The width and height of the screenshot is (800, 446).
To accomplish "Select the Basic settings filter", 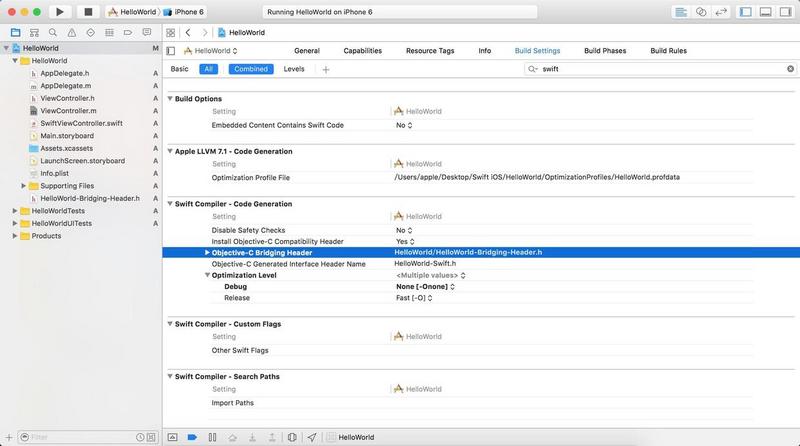I will click(179, 69).
